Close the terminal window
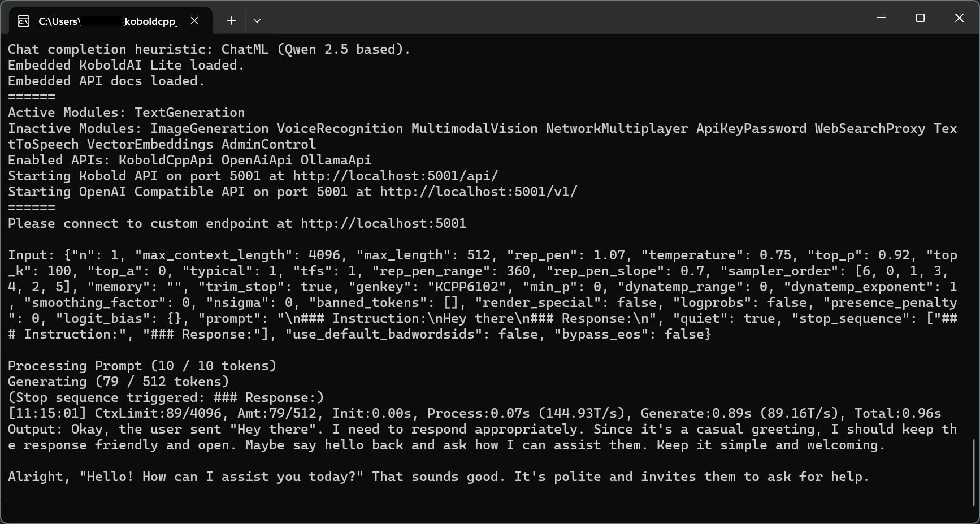The height and width of the screenshot is (524, 980). coord(959,18)
